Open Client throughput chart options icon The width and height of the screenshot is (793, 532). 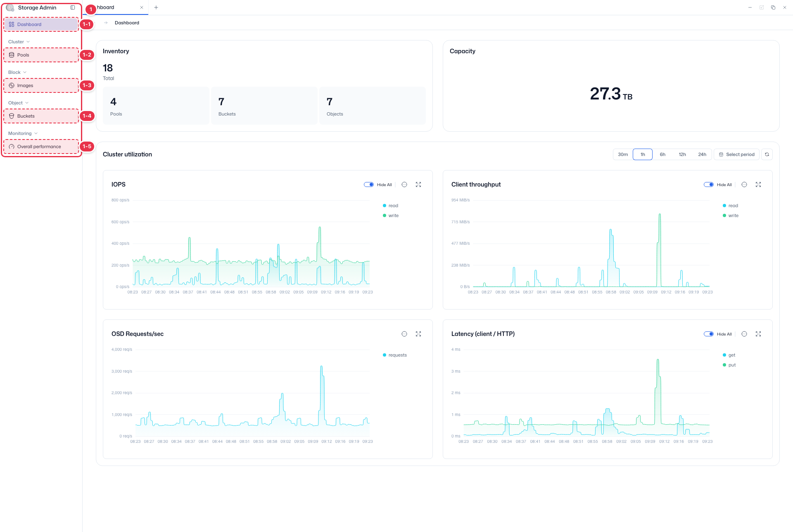coord(744,184)
